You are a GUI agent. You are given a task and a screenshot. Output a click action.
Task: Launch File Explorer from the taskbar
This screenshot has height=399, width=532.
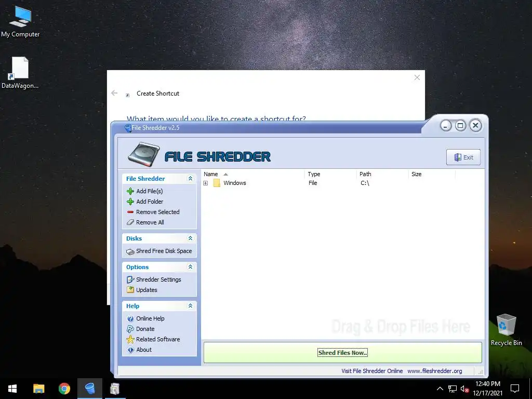38,389
